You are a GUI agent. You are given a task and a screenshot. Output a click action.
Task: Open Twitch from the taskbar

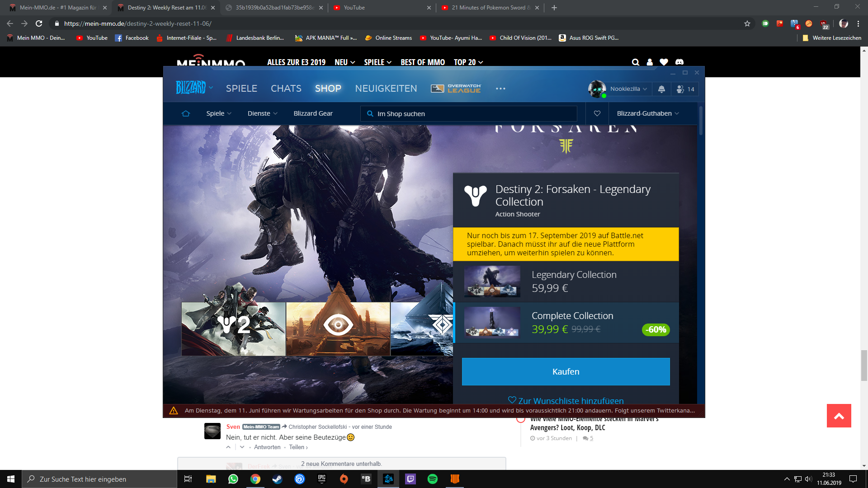[x=410, y=479]
